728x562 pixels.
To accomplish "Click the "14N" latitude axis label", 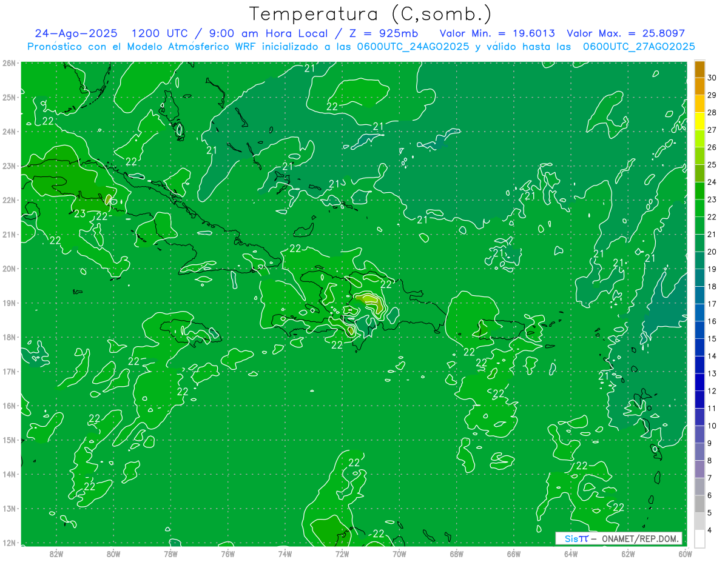I will (9, 474).
